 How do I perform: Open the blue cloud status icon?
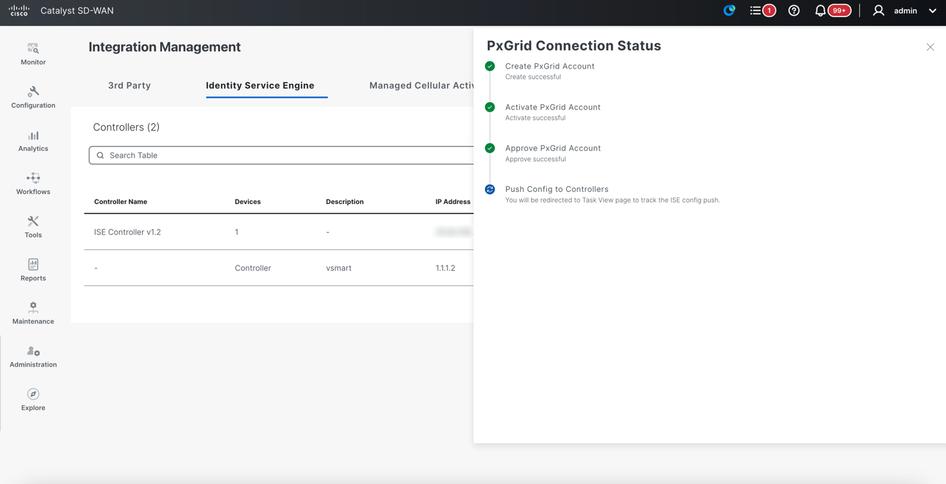coord(729,10)
